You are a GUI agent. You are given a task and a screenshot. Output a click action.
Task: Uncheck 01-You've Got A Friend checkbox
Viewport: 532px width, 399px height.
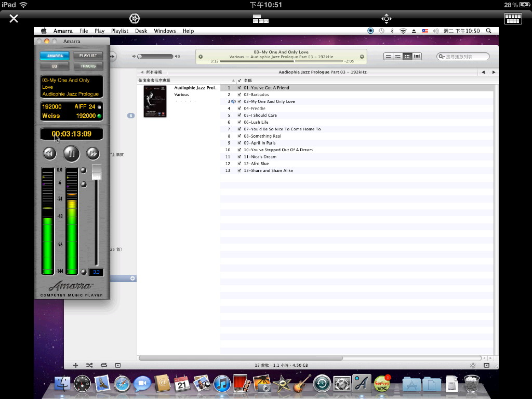tap(240, 87)
